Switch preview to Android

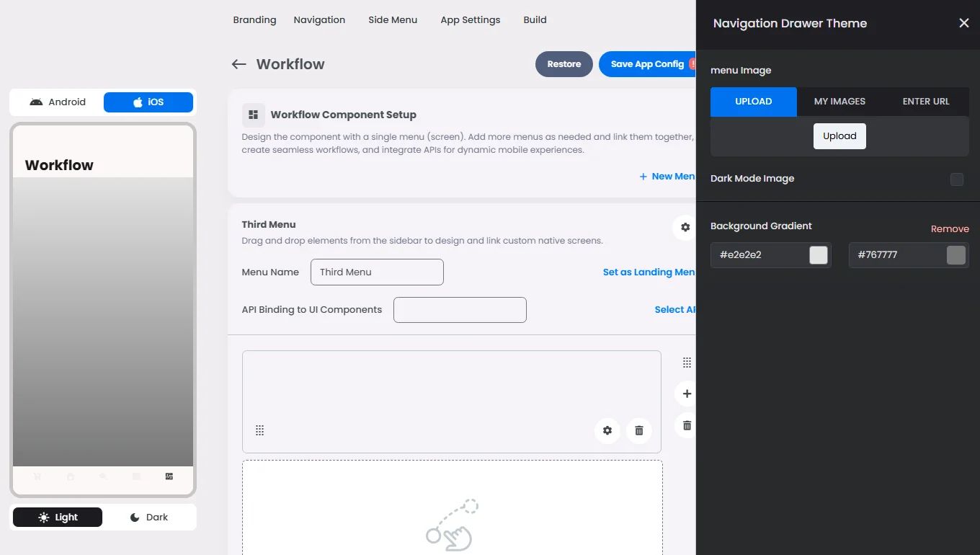pos(58,102)
